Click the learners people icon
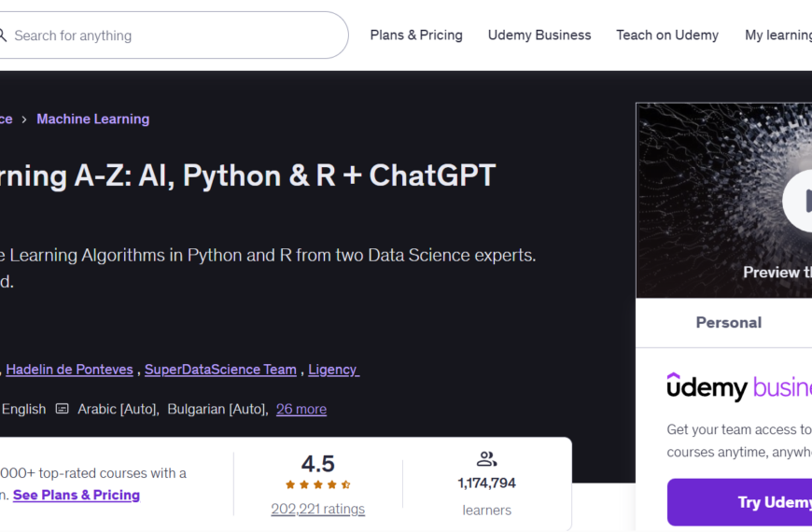Screen dimensions: 812x532 point(487,459)
